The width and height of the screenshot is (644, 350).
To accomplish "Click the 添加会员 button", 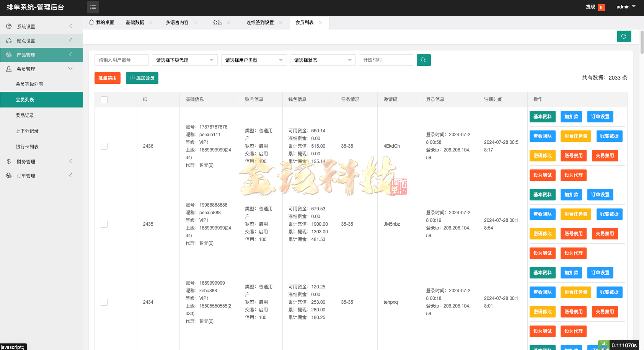I will coord(142,78).
